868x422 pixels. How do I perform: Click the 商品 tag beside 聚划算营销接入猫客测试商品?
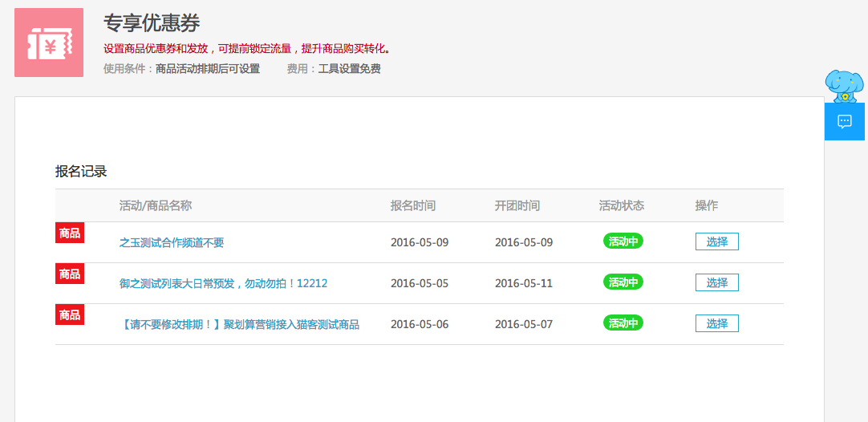coord(70,314)
